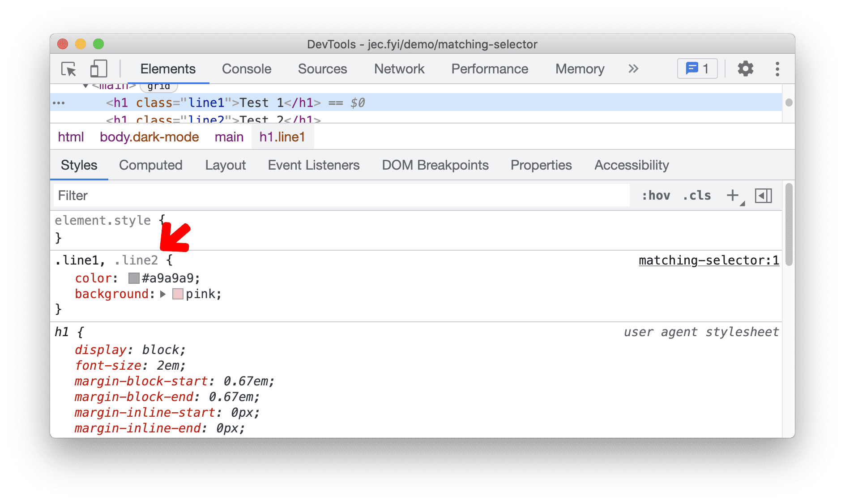
Task: Select body.dark-mode in the breadcrumb bar
Action: tap(149, 137)
